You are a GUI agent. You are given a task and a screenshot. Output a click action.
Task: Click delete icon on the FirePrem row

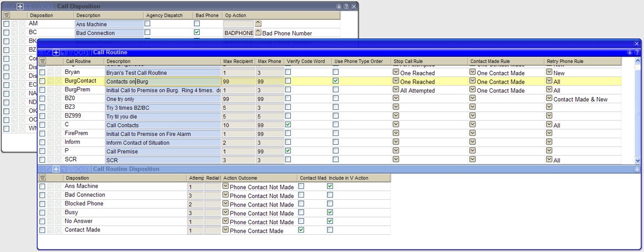[58, 134]
